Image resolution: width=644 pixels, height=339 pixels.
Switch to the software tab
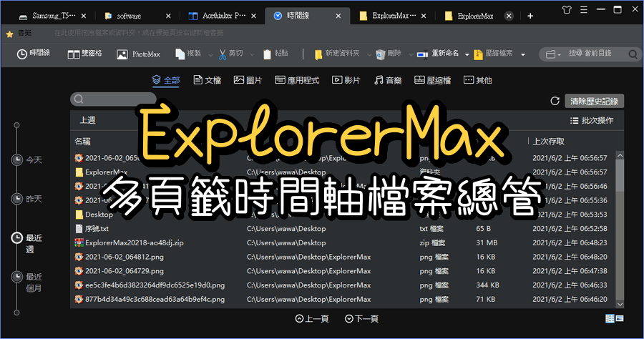(129, 16)
